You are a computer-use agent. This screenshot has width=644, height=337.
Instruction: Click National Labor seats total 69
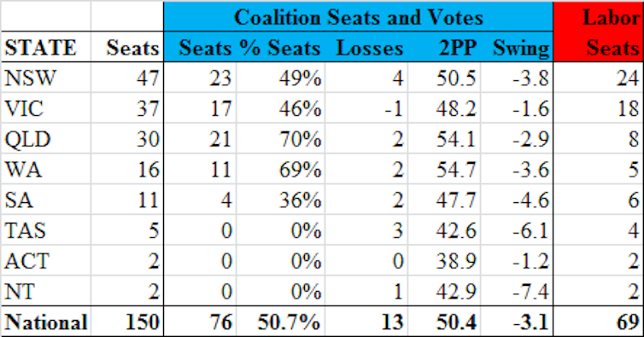pyautogui.click(x=628, y=322)
